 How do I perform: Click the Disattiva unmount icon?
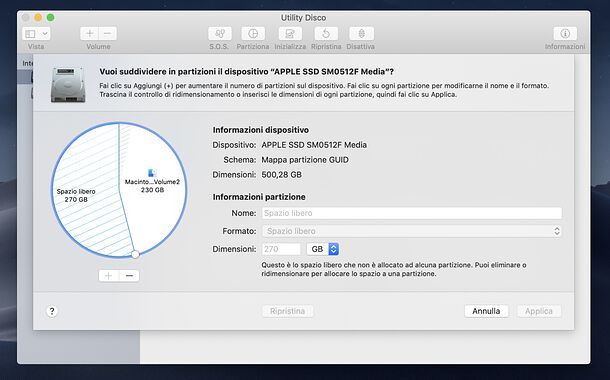[361, 33]
